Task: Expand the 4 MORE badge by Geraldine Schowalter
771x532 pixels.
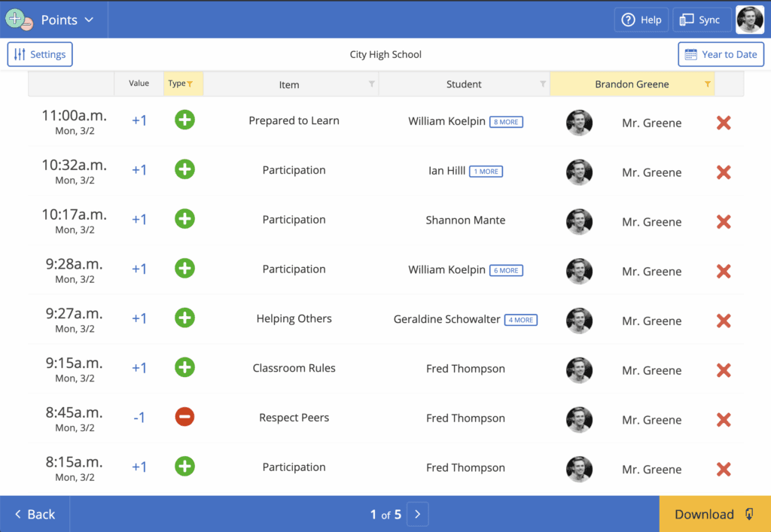Action: coord(521,320)
